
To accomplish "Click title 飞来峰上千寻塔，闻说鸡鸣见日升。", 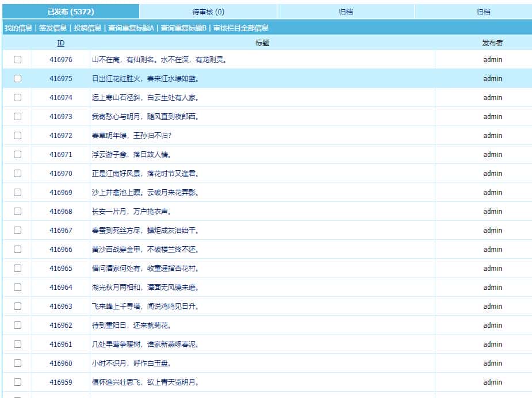I will [x=145, y=307].
